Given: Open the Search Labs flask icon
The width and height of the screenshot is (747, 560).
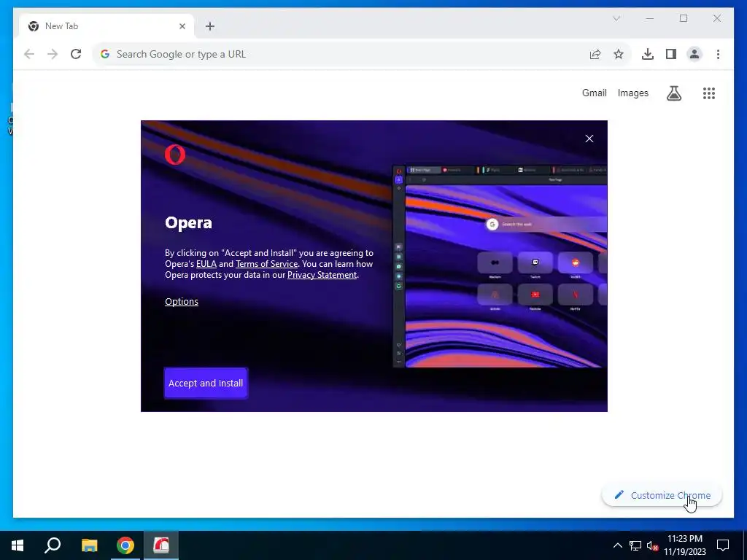Looking at the screenshot, I should (x=673, y=93).
